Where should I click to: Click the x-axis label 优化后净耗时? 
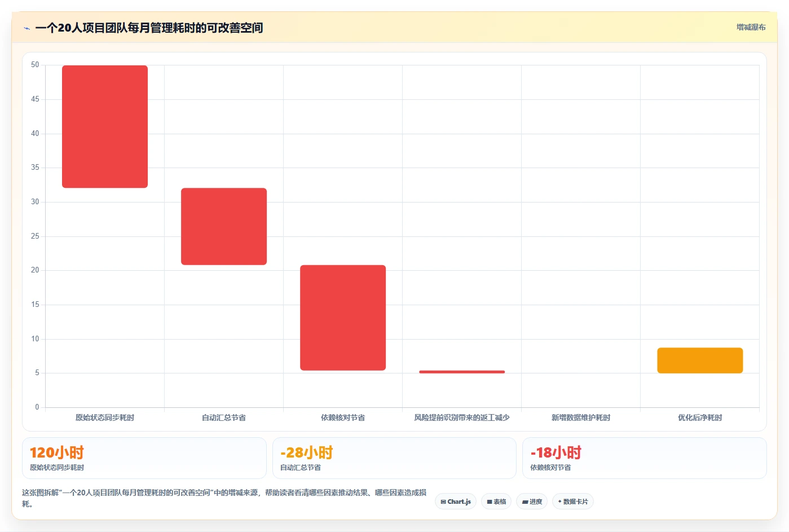pyautogui.click(x=700, y=417)
